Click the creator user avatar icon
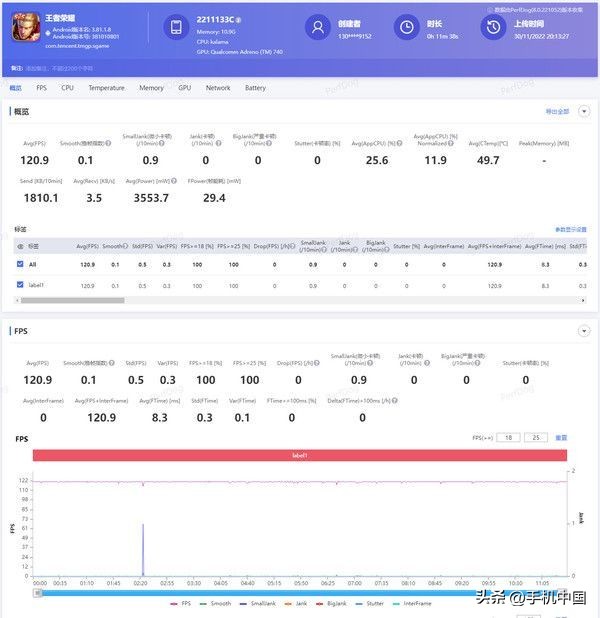Screen dimensions: 600x618 (318, 28)
